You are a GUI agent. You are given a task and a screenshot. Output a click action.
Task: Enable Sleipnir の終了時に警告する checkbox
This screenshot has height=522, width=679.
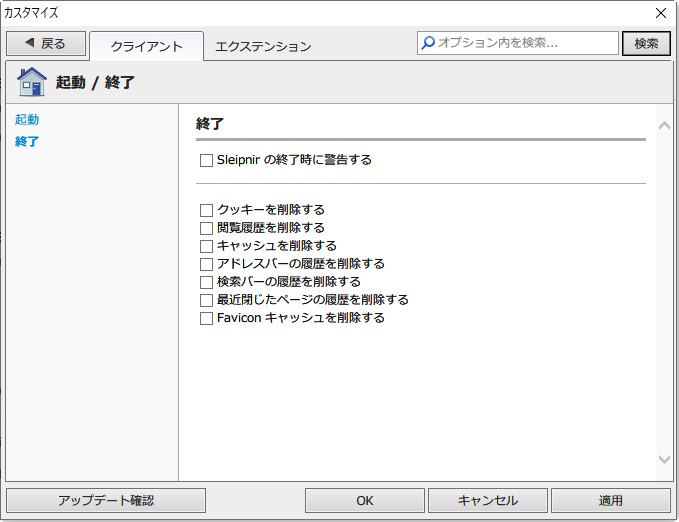click(206, 160)
